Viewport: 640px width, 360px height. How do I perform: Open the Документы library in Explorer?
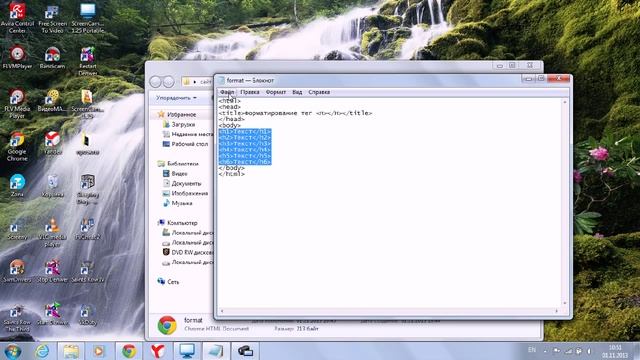(x=182, y=183)
